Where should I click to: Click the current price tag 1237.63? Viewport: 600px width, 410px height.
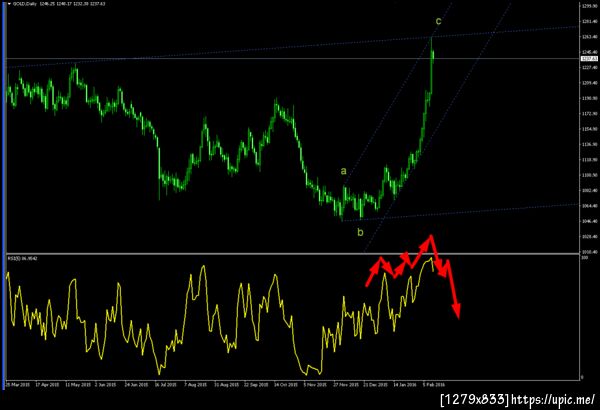click(x=589, y=59)
